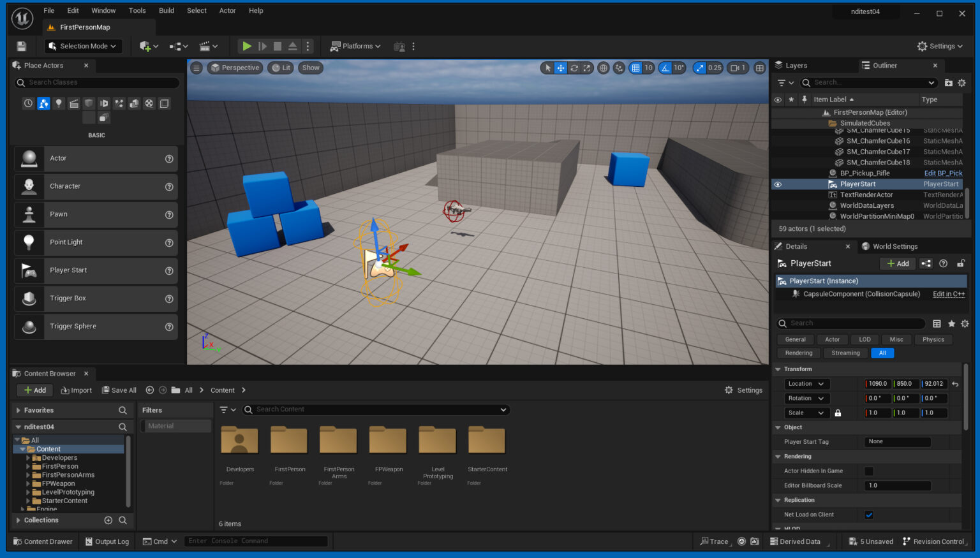
Task: Click the Save Current Level icon
Action: coord(21,45)
